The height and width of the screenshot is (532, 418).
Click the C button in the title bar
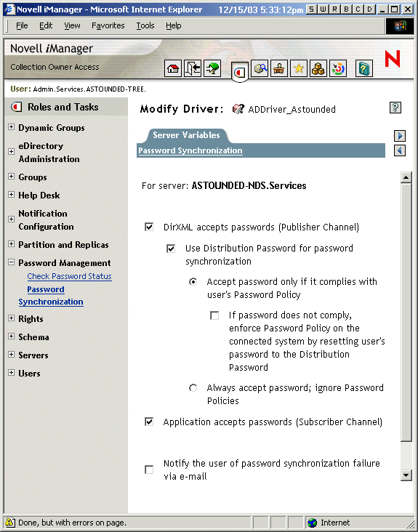(x=358, y=9)
